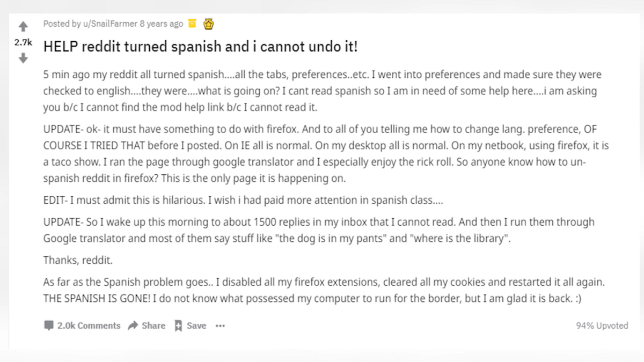644x362 pixels.
Task: Click the '94% Upvoted' text
Action: (602, 325)
